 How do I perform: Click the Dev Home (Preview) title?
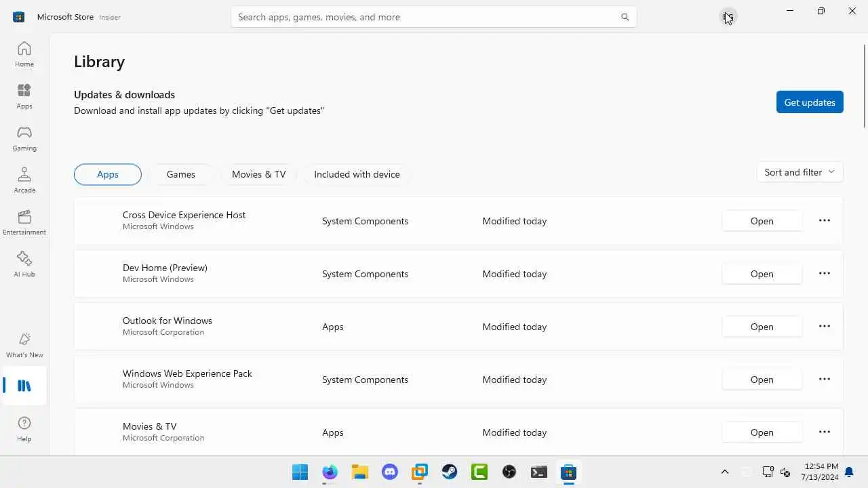click(165, 268)
